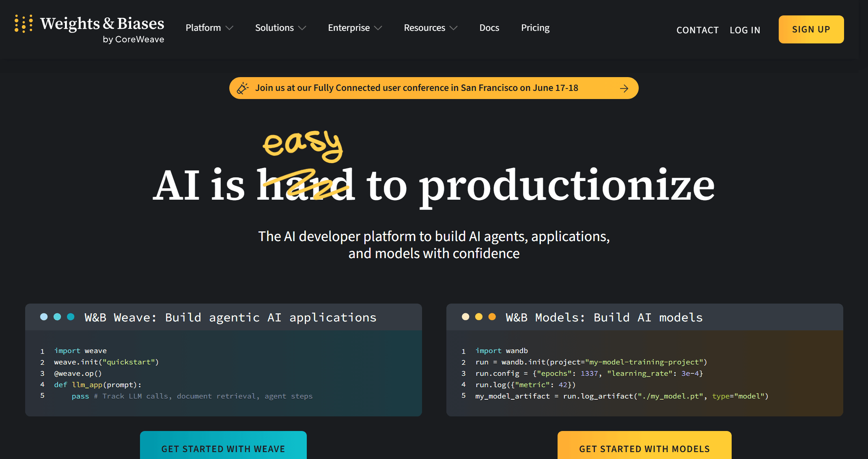Open the Enterprise dropdown chevron
Image resolution: width=868 pixels, height=459 pixels.
pyautogui.click(x=378, y=28)
